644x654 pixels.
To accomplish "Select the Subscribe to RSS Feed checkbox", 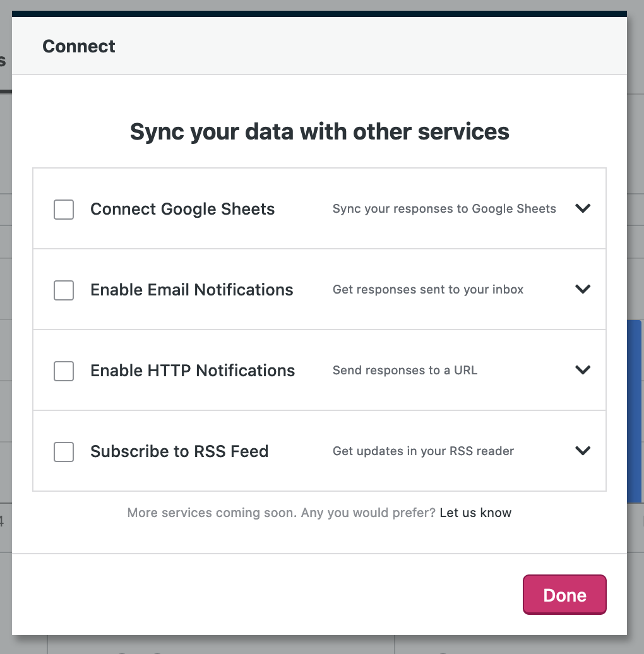I will click(64, 452).
